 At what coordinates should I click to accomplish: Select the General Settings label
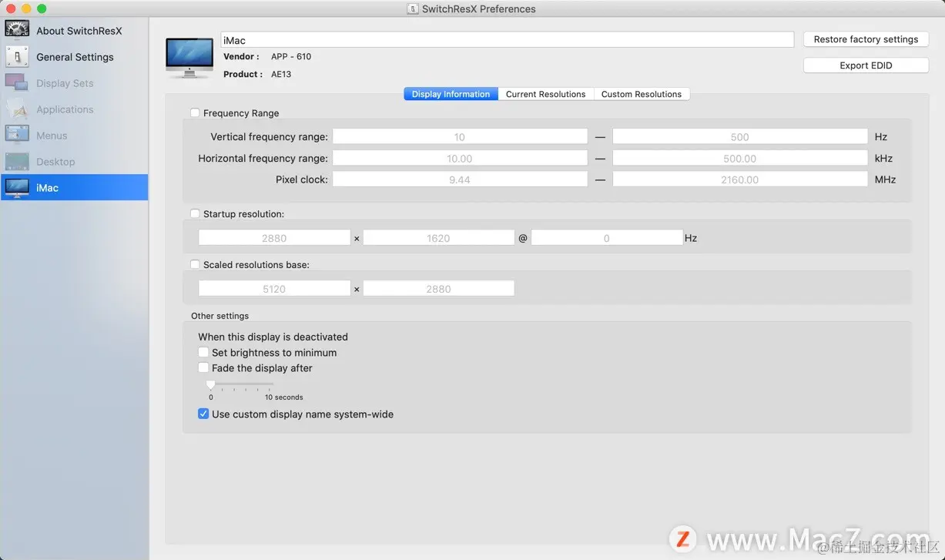click(75, 57)
